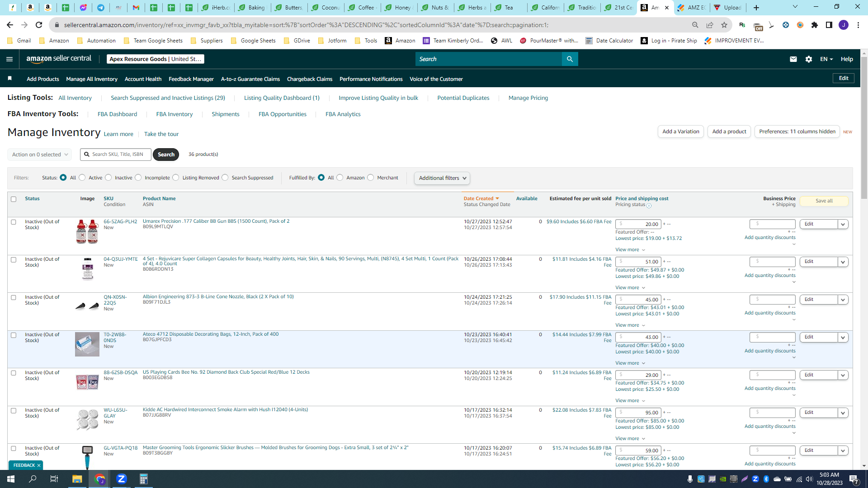Image resolution: width=868 pixels, height=488 pixels.
Task: Open Zoom from the taskbar
Action: (122, 479)
